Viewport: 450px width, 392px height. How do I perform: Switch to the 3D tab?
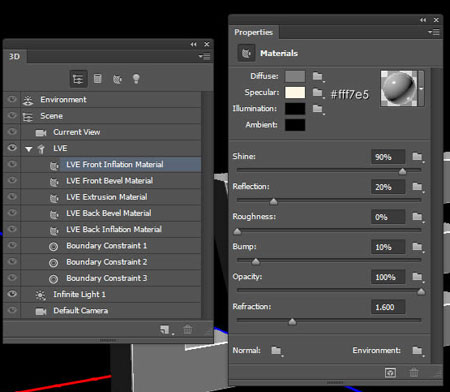tap(15, 56)
